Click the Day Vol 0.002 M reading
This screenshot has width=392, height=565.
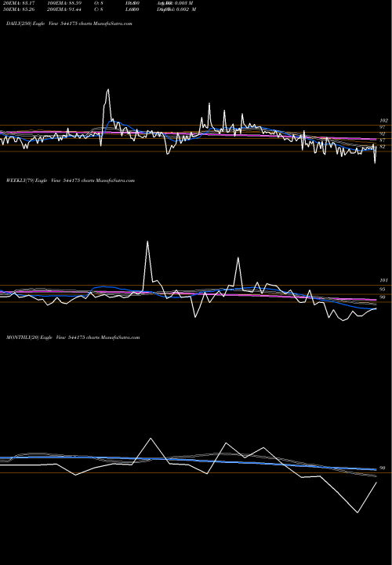click(176, 9)
